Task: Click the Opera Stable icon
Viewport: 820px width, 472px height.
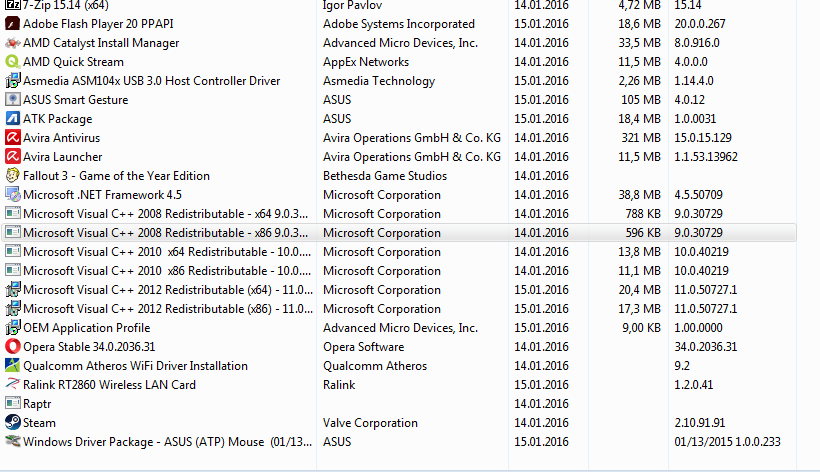Action: [x=12, y=347]
